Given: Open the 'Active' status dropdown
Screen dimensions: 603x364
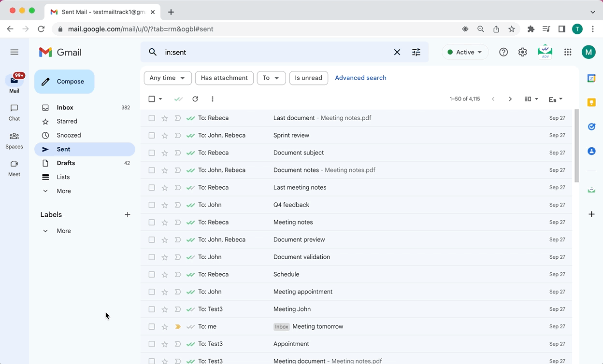Looking at the screenshot, I should click(464, 52).
